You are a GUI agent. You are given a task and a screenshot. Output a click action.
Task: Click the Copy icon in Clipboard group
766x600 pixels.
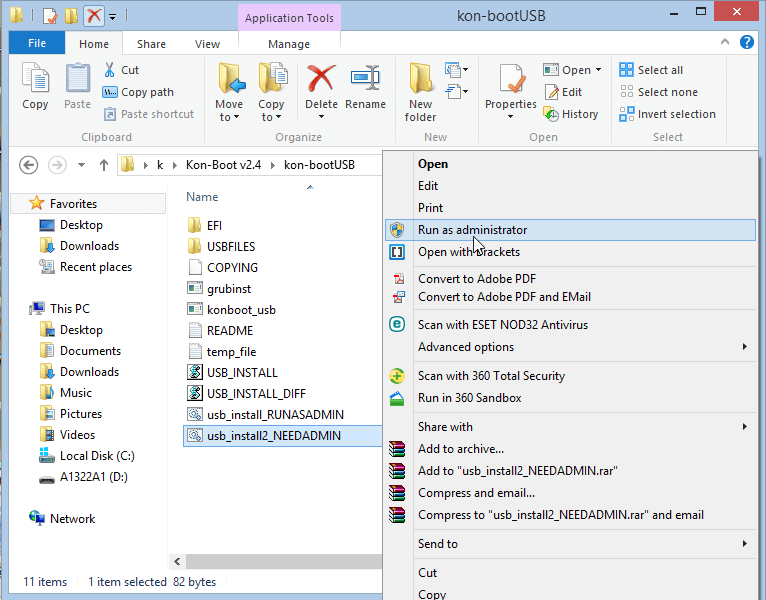pos(35,78)
